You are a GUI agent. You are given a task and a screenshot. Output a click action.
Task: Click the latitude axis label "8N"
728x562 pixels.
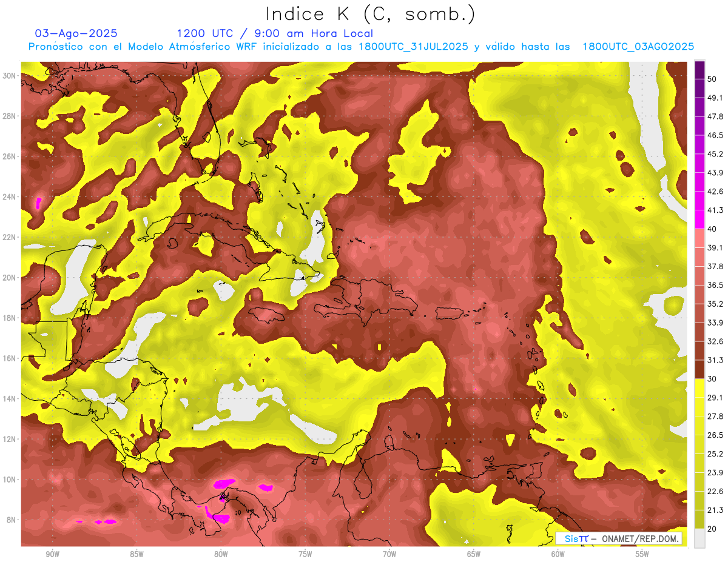point(11,520)
